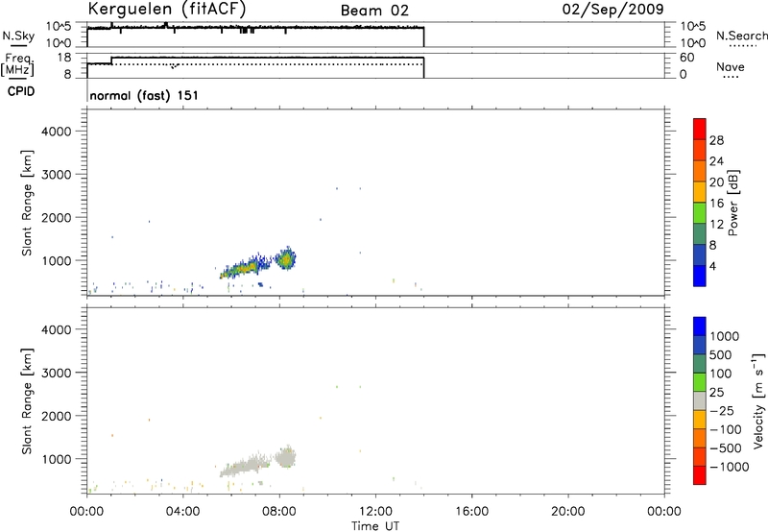768x532 pixels.
Task: Click the velocity color bar '-25' value
Action: tap(722, 410)
